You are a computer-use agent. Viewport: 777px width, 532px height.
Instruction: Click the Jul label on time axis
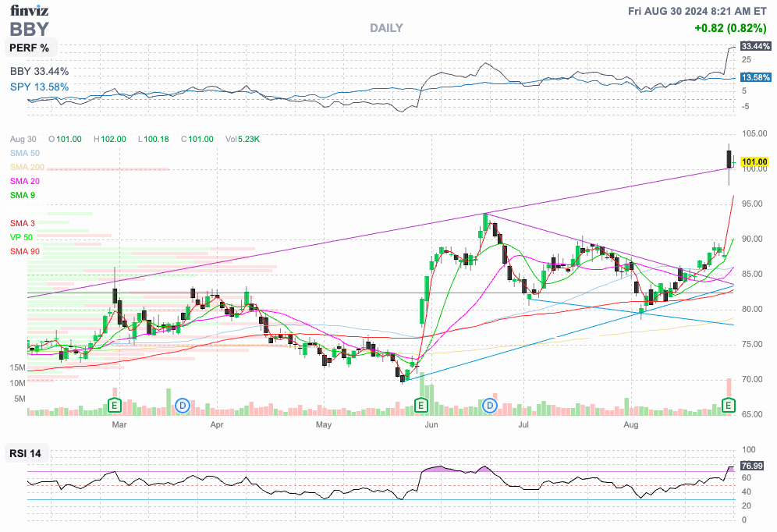click(523, 424)
